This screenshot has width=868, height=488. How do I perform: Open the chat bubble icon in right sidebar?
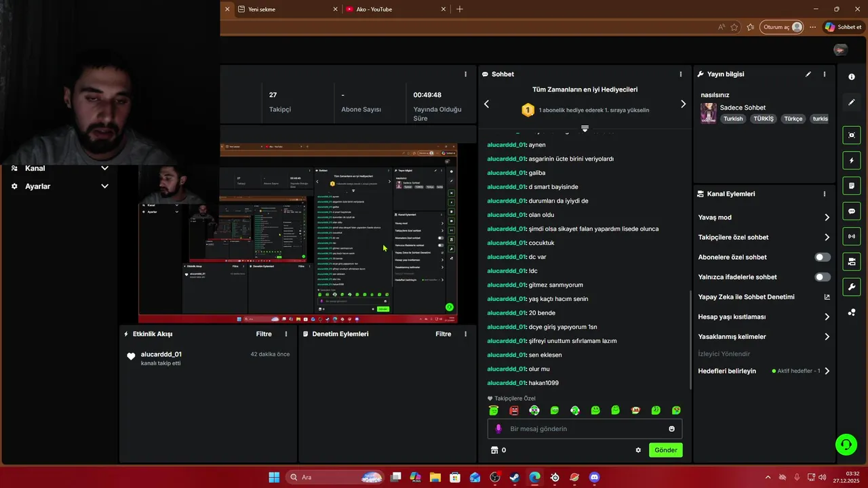(x=852, y=211)
